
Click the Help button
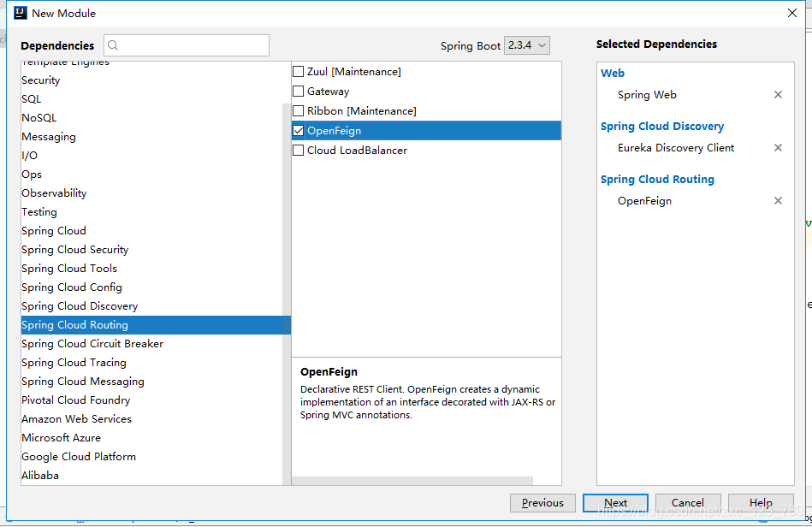tap(761, 503)
